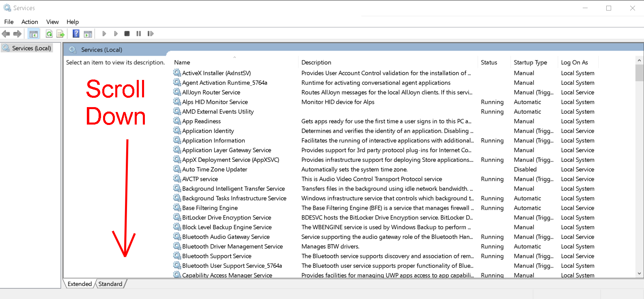Viewport: 644px width, 299px height.
Task: Click the gear icon beside Base Filtering Engine
Action: (177, 208)
